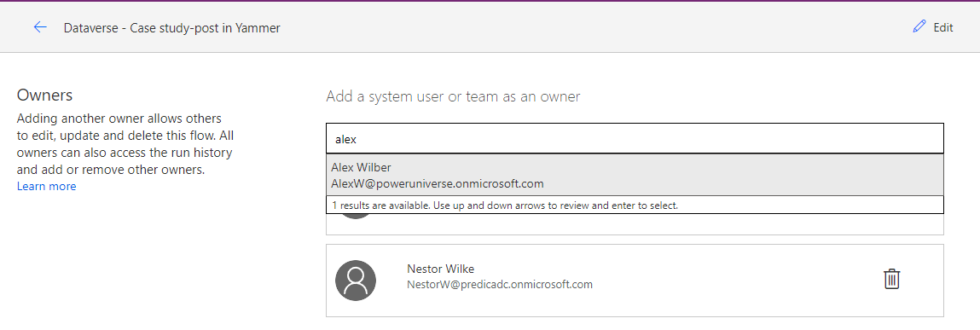
Task: Click AlexW@poweruniverse.onmicrosoft.com email in suggestion
Action: tap(438, 183)
